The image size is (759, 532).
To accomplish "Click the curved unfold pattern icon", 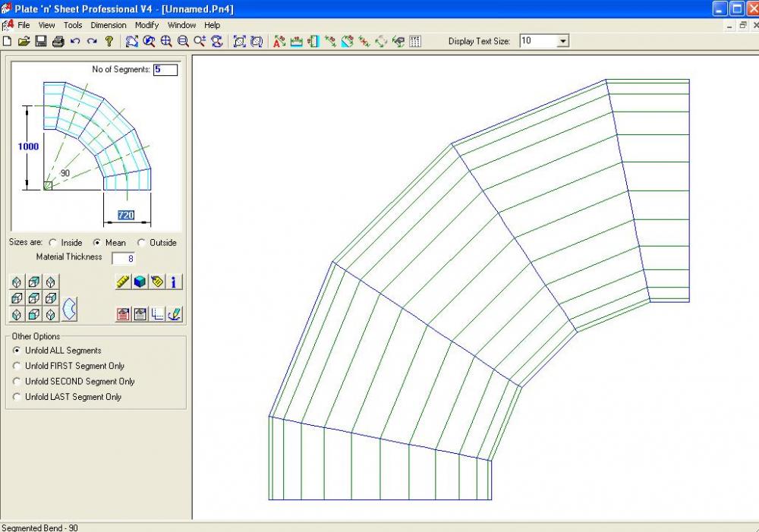I will pos(69,308).
